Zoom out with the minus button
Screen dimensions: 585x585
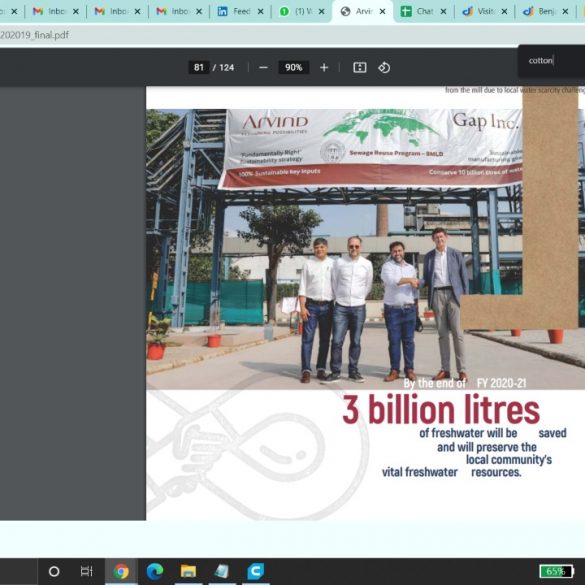(x=263, y=68)
